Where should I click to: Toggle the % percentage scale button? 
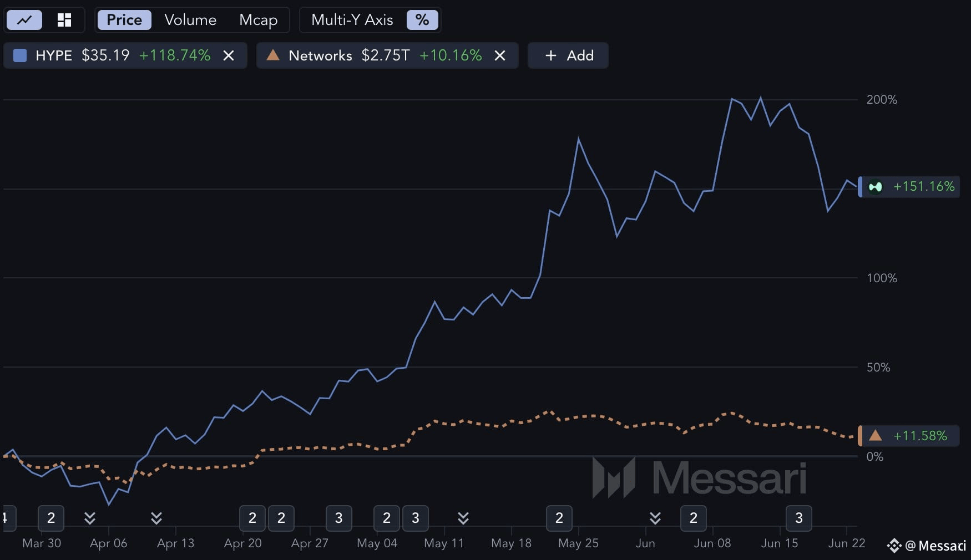pyautogui.click(x=422, y=20)
